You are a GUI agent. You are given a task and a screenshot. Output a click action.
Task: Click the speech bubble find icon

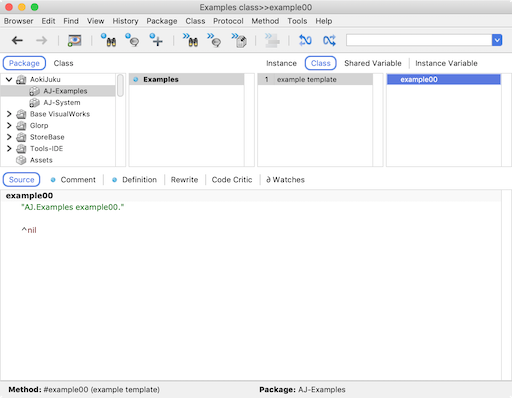tap(132, 40)
